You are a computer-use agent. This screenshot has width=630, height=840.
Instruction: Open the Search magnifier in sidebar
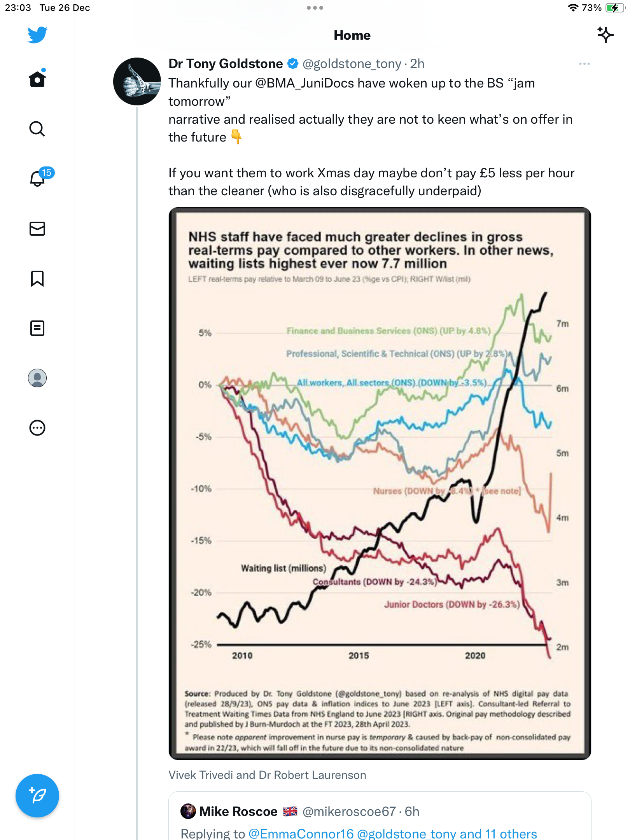(37, 129)
